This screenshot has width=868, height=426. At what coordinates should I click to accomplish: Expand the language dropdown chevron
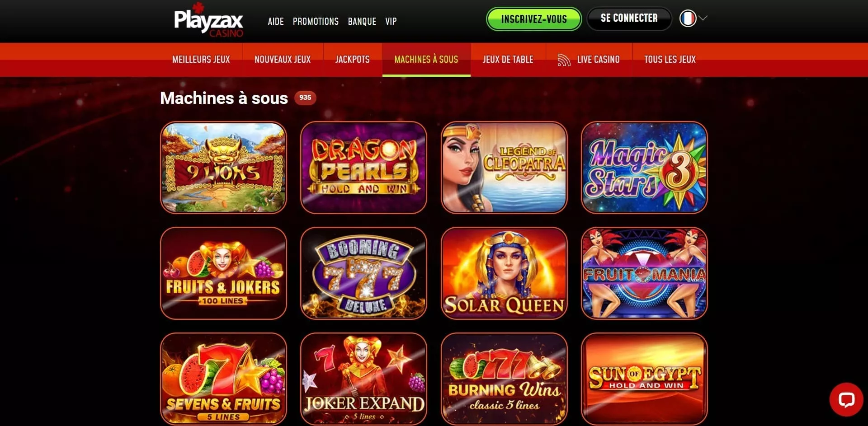point(703,18)
